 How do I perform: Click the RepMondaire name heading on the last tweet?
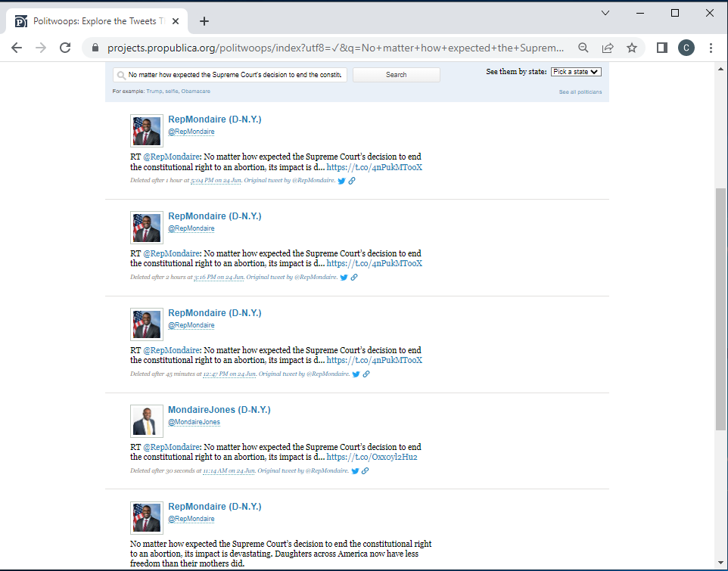coord(214,507)
